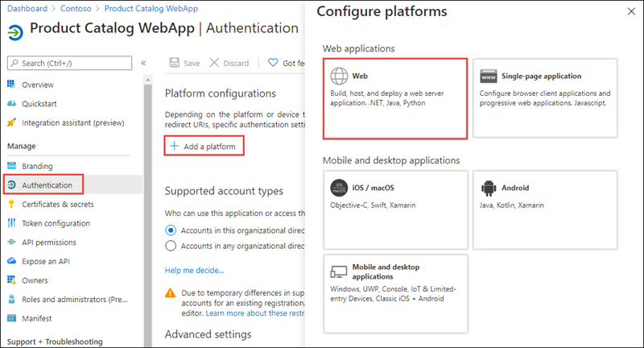
Task: Open Integration assistant (preview) item
Action: tap(72, 122)
